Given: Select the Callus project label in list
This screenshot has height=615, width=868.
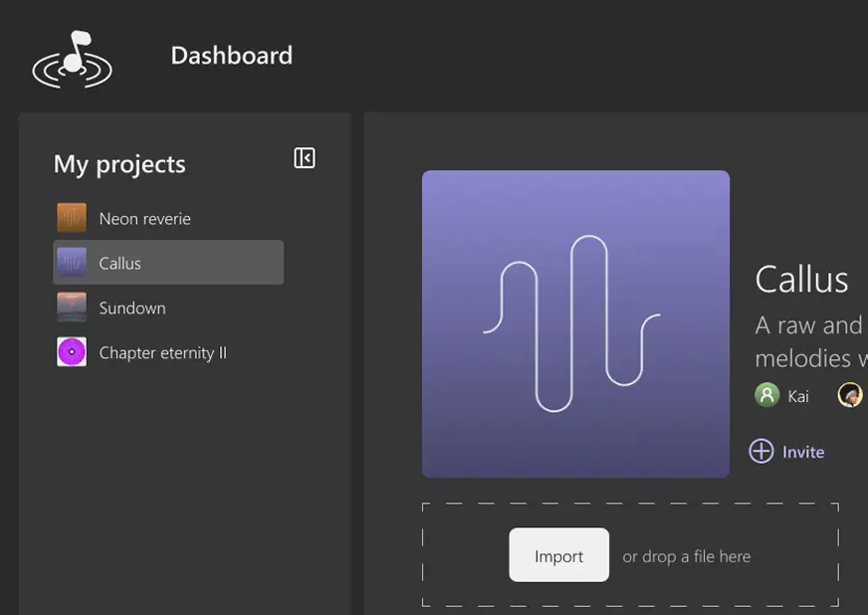Looking at the screenshot, I should [120, 263].
